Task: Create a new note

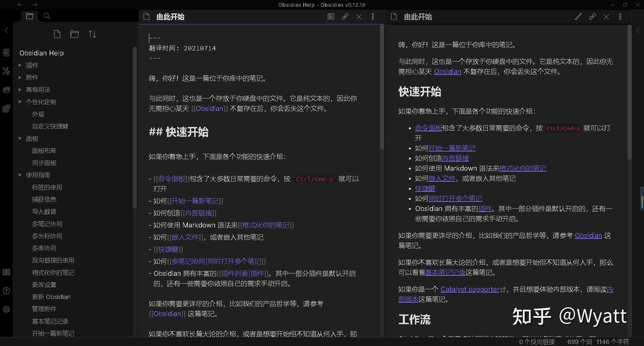Action: pos(57,34)
